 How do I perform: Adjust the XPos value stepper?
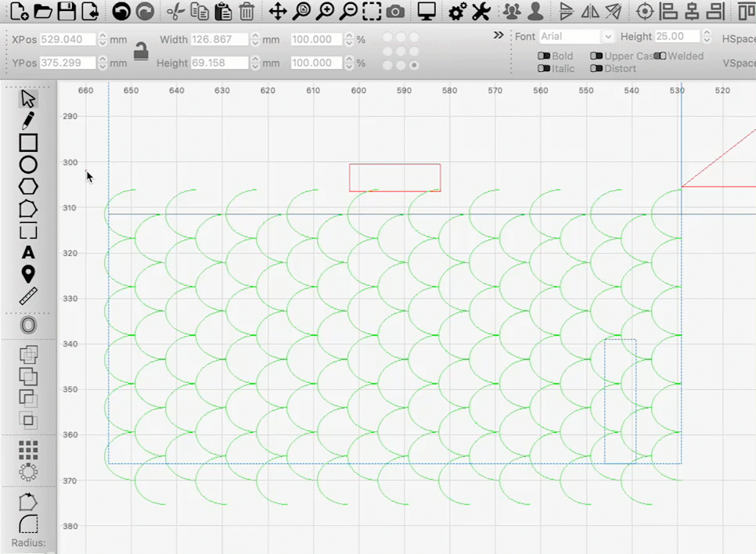103,39
